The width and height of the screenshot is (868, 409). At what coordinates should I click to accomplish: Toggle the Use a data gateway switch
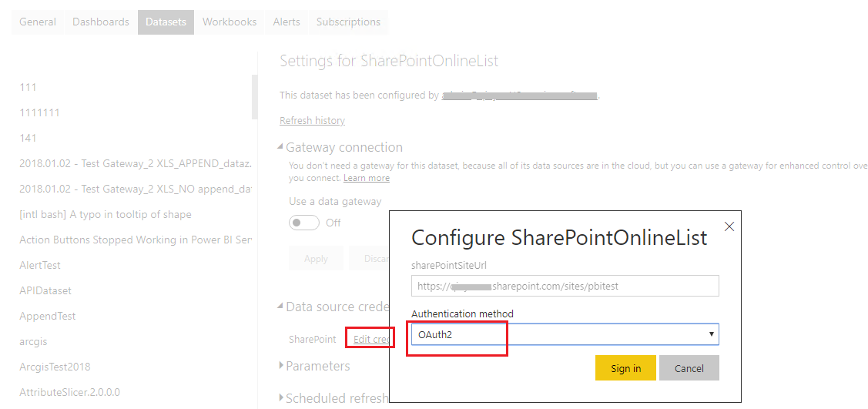(x=304, y=223)
